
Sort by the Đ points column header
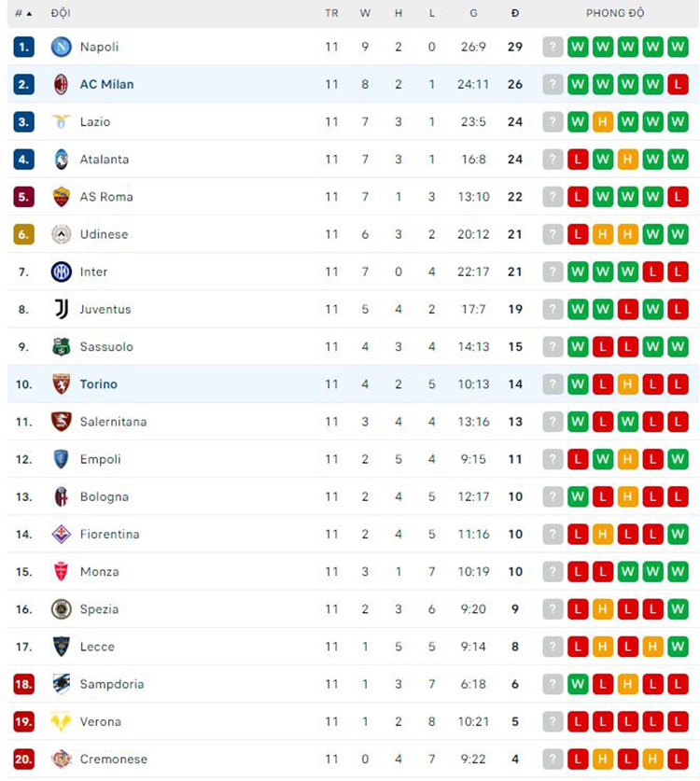(x=515, y=14)
